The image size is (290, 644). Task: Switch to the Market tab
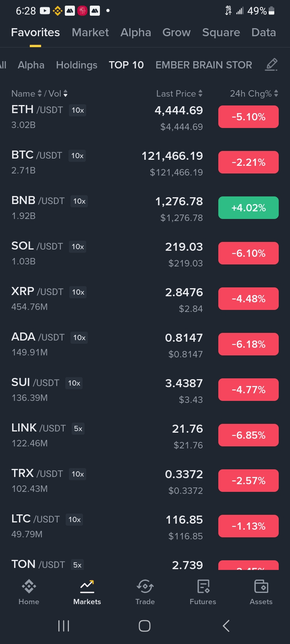(x=90, y=33)
